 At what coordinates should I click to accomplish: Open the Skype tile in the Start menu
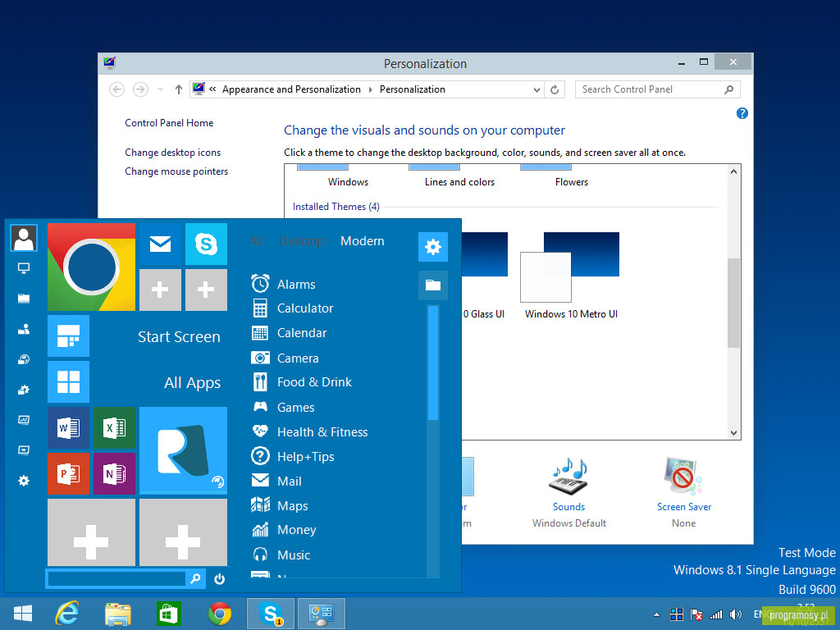tap(206, 244)
